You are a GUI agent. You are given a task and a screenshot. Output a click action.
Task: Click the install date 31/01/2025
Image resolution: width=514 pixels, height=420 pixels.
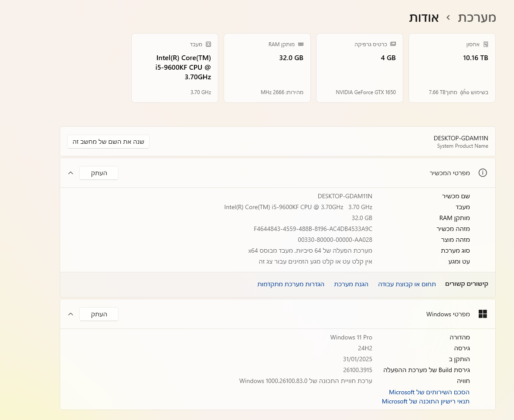pos(357,359)
